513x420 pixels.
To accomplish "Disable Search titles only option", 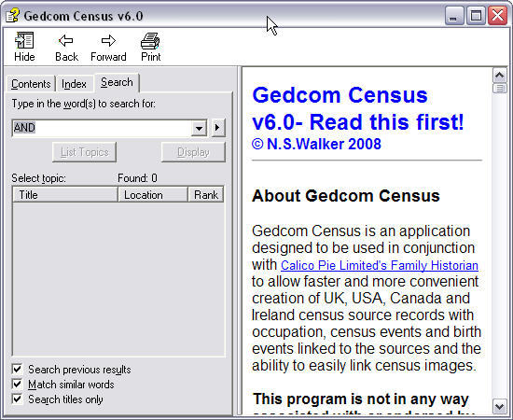I will coord(17,399).
